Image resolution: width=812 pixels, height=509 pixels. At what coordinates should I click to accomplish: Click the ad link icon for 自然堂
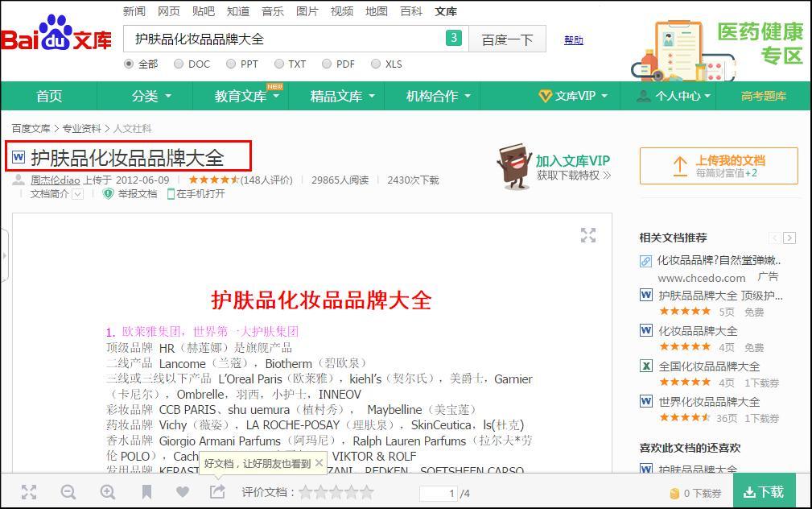(645, 261)
